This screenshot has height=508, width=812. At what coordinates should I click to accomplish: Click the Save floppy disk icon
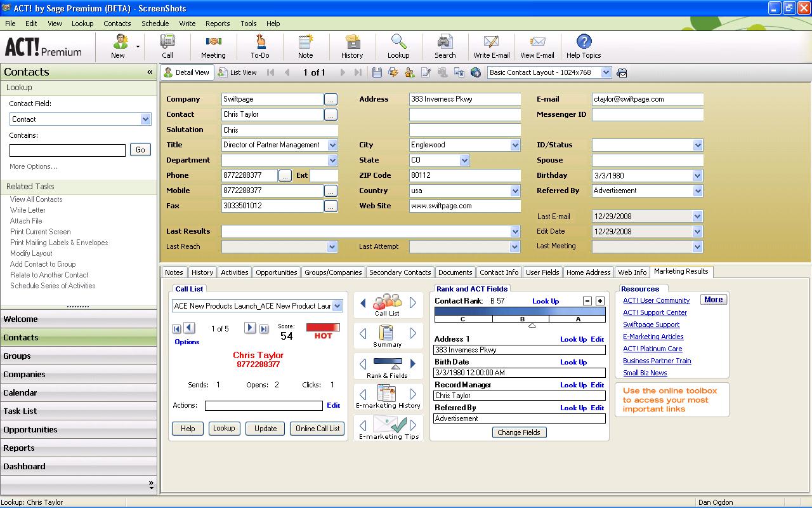click(377, 72)
